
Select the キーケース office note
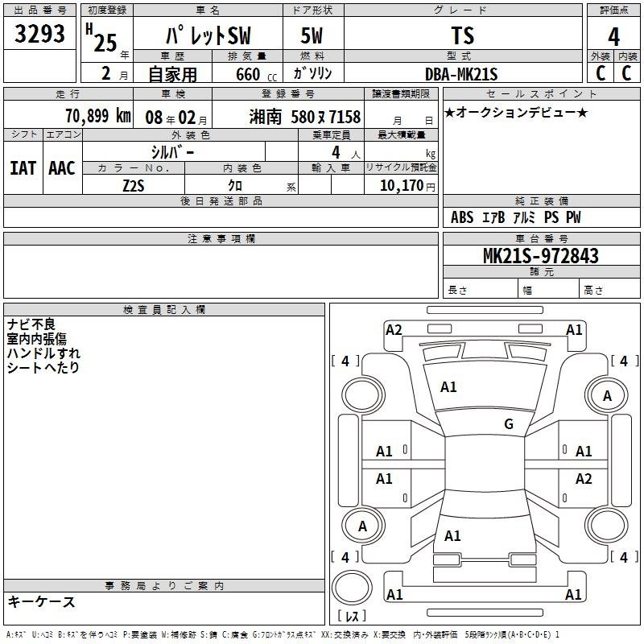[41, 601]
